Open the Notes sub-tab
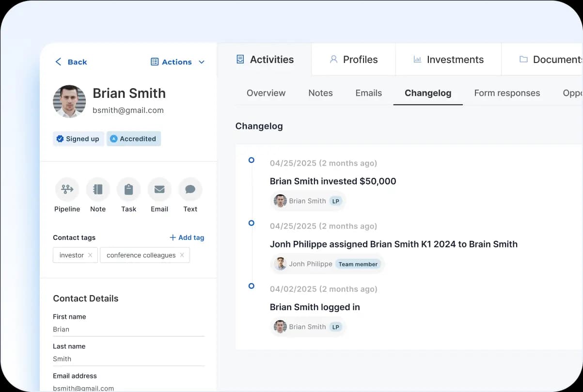Viewport: 583px width, 392px height. 320,93
